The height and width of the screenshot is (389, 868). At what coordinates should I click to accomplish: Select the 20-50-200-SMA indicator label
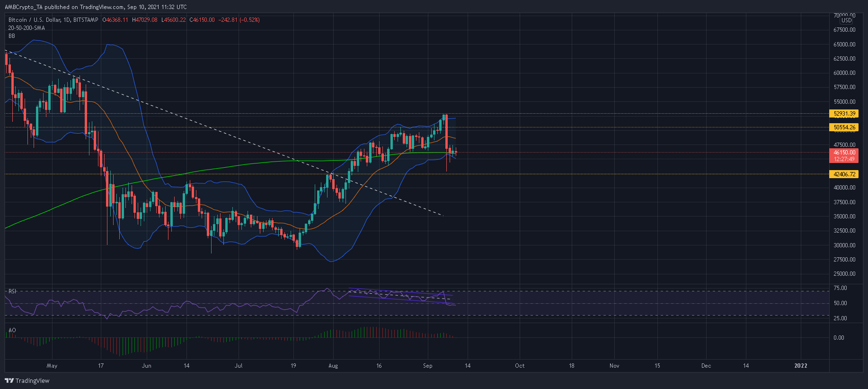click(x=27, y=28)
